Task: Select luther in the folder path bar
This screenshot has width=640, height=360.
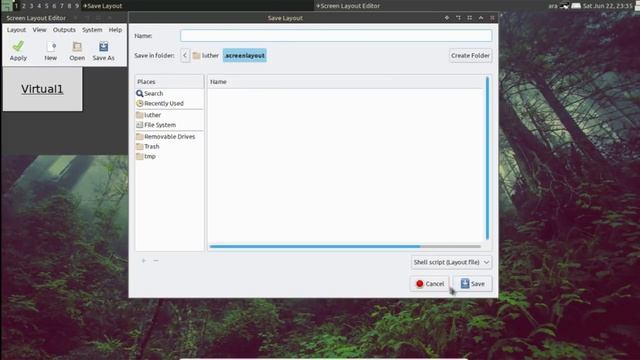Action: [206, 56]
